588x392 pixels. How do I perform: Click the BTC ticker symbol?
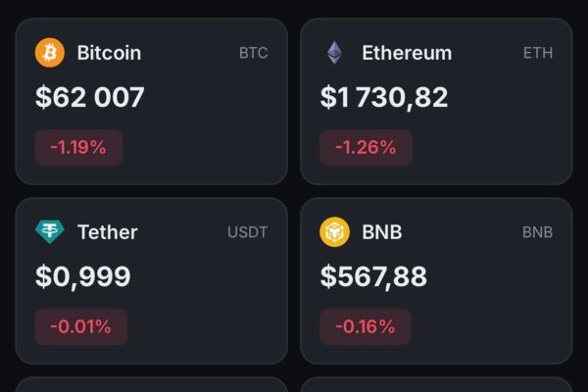[254, 53]
